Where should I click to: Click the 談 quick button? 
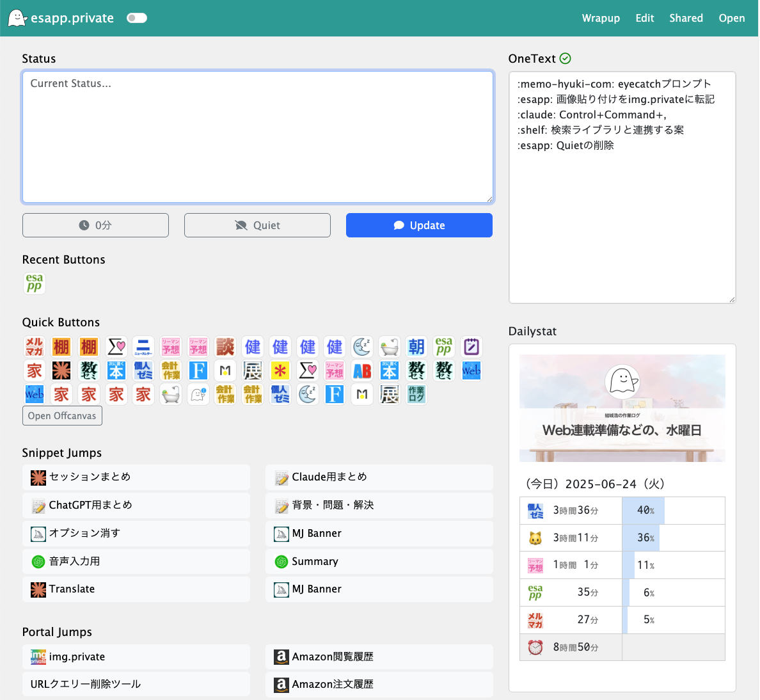pyautogui.click(x=225, y=347)
